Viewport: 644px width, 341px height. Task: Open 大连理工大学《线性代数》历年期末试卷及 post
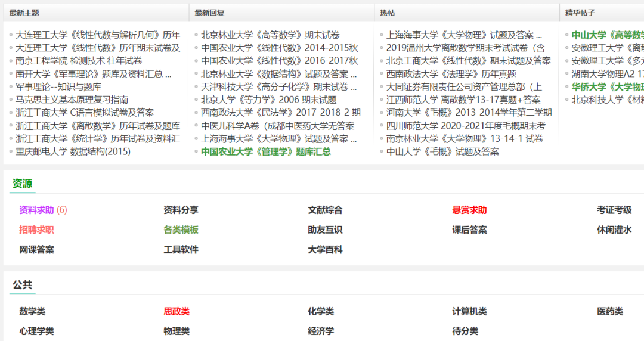click(x=98, y=48)
